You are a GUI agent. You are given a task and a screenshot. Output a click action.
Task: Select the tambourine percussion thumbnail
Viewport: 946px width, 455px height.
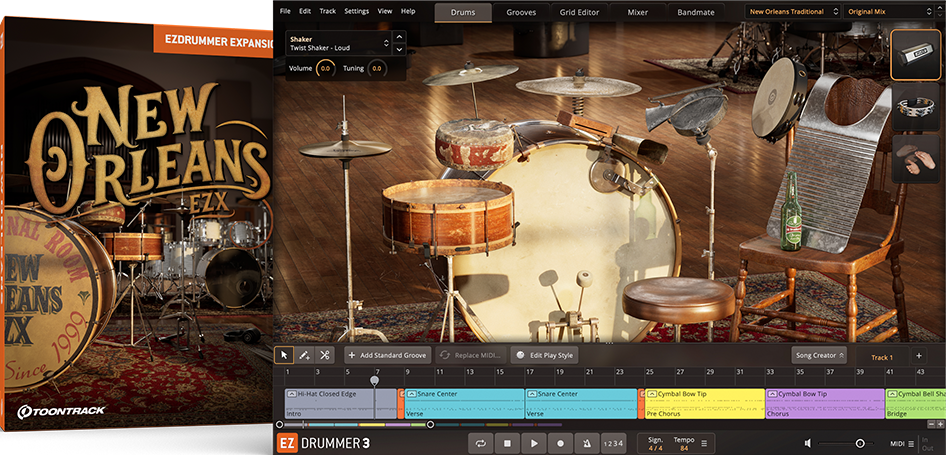pyautogui.click(x=917, y=107)
